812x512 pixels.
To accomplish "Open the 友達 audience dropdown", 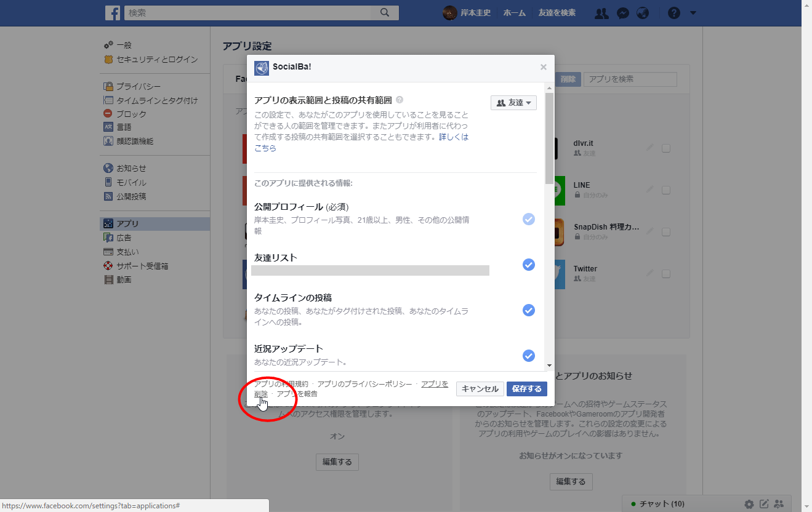I will click(513, 103).
